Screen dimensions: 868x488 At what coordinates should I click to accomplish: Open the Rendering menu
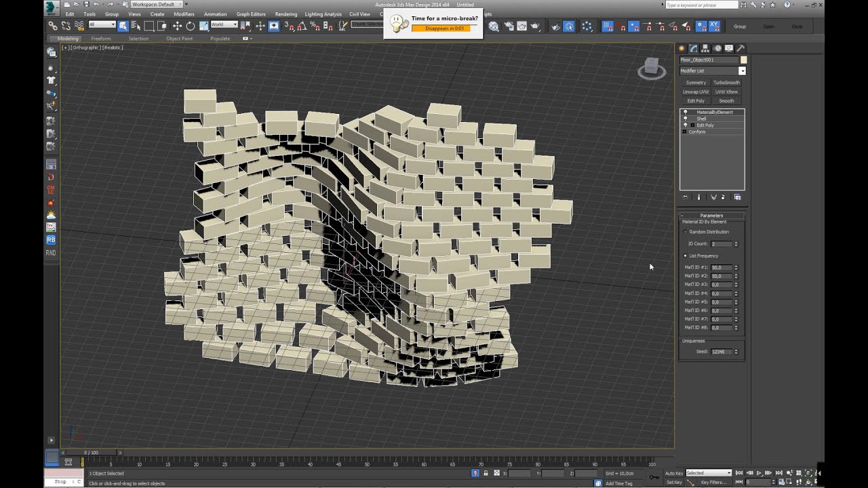point(286,14)
